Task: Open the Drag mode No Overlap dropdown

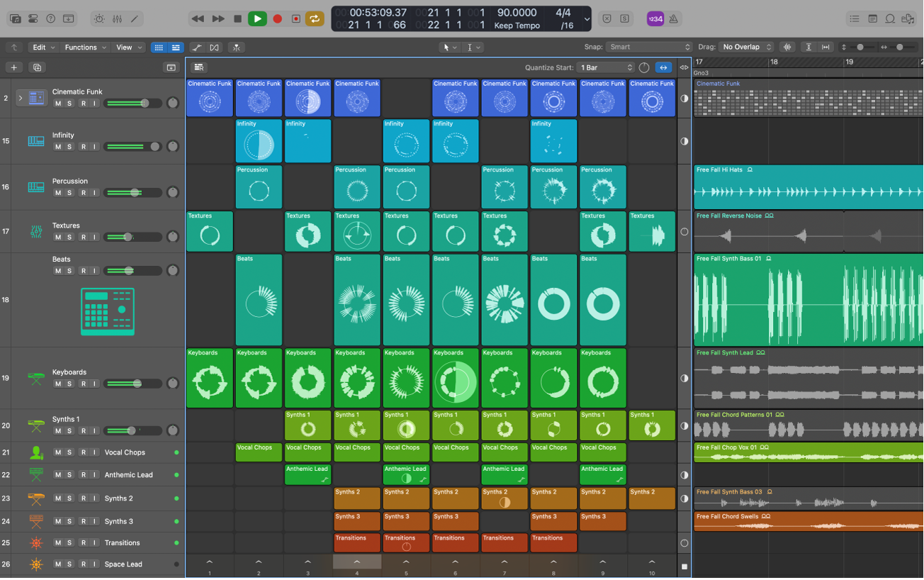Action: (x=743, y=48)
